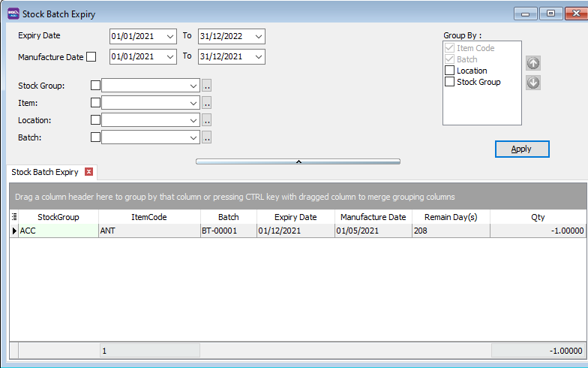The image size is (588, 368).
Task: Close the Stock Batch Expiry tab
Action: coord(89,172)
